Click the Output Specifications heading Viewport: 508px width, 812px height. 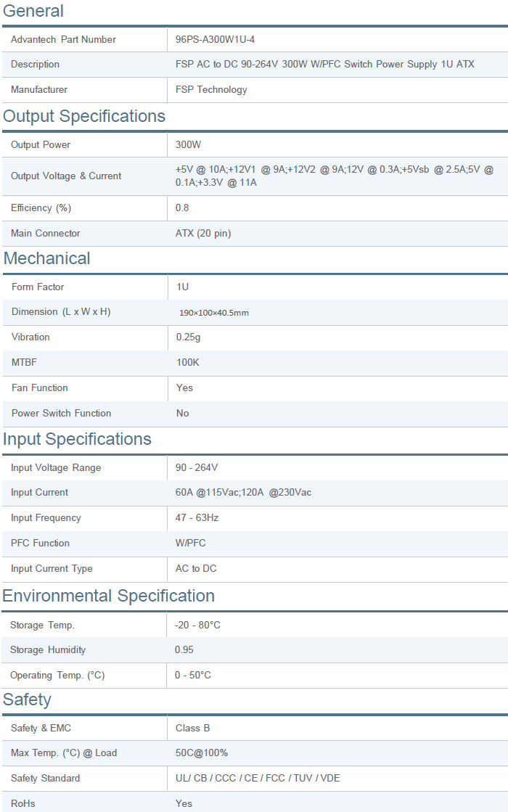click(x=84, y=116)
